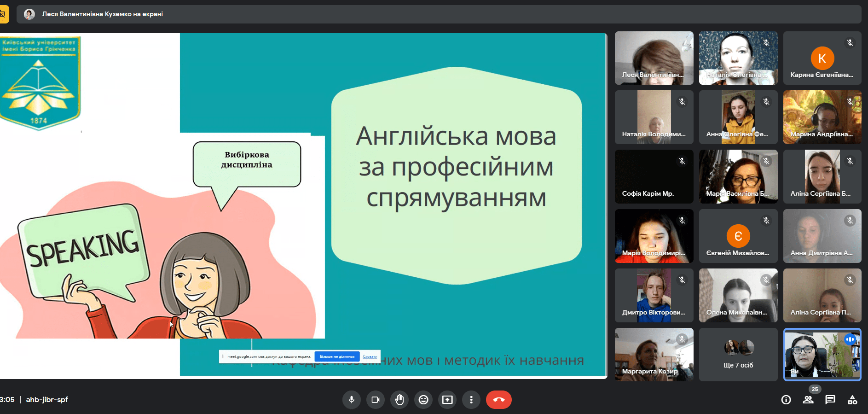Click the pinned presentation icon at top left

[4, 14]
